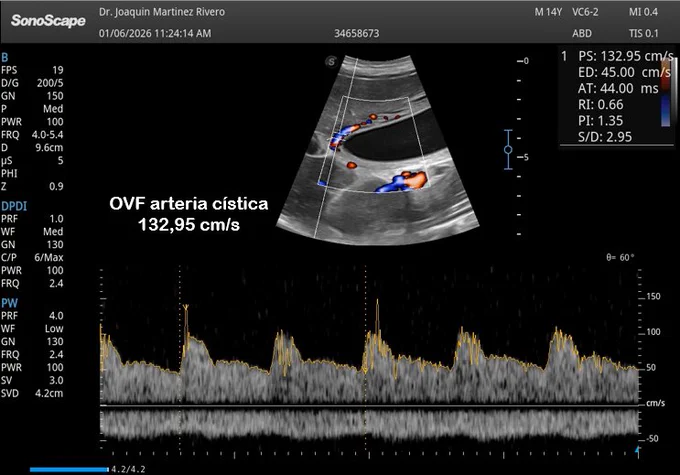Click the C/P 6/Max parameter
This screenshot has width=680, height=475.
coord(32,258)
